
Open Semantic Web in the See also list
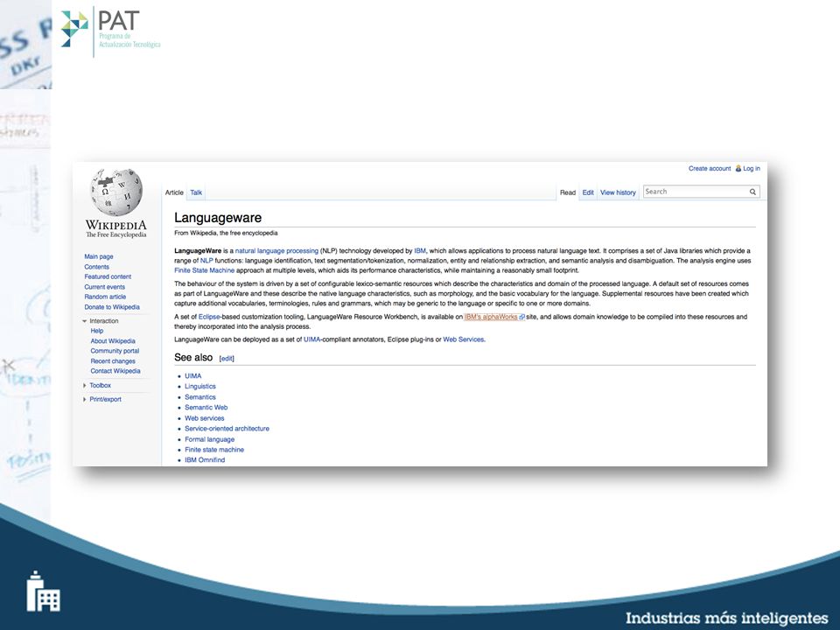[206, 408]
